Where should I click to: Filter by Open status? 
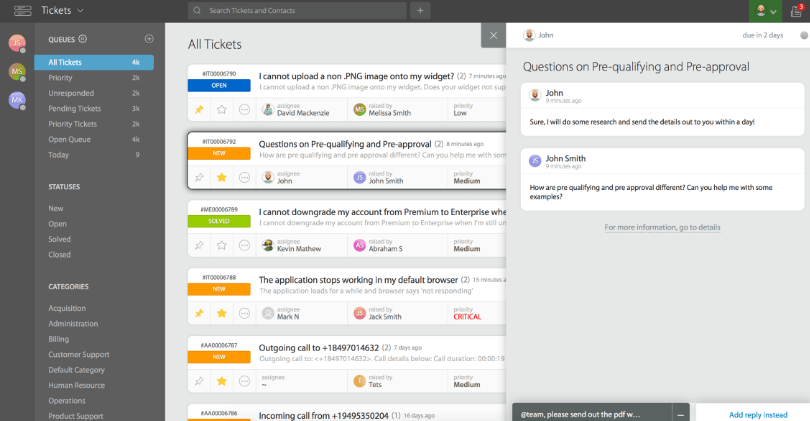[57, 224]
